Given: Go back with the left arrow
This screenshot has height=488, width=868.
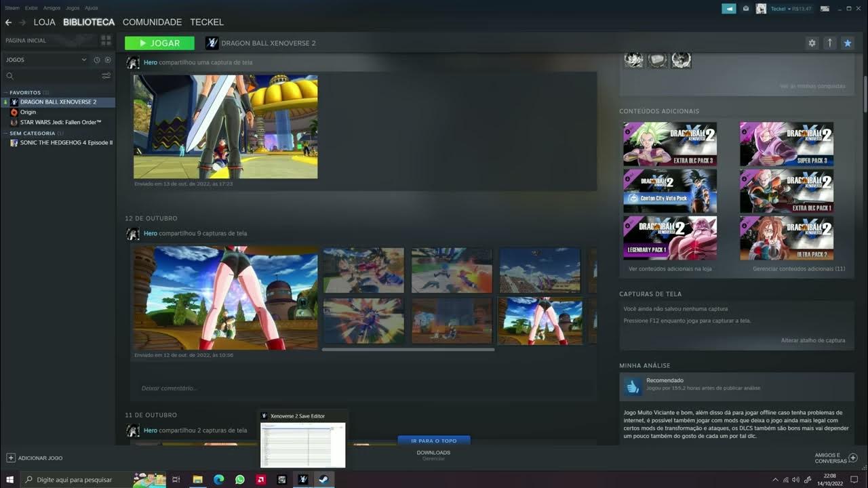Looking at the screenshot, I should 8,22.
